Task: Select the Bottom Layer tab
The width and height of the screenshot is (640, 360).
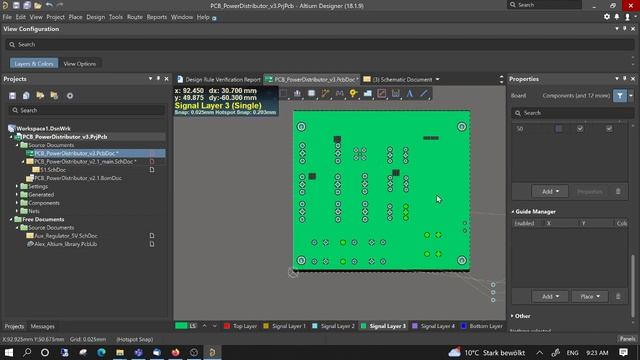Action: click(x=482, y=326)
